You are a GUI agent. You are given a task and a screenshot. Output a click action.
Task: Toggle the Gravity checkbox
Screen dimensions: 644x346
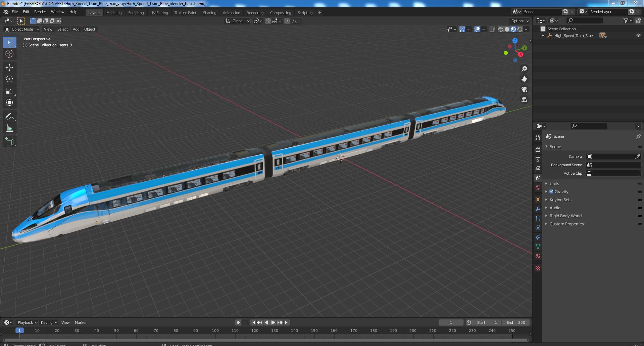(x=551, y=191)
